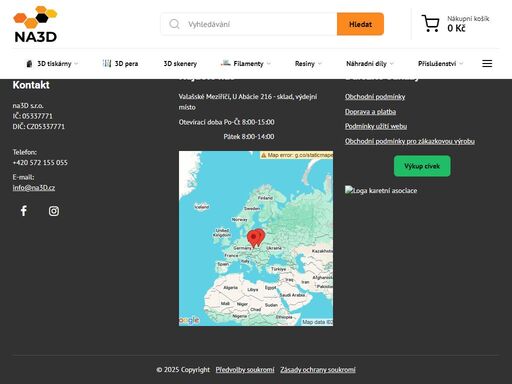Viewport: 512px width, 384px height.
Task: Expand the Příslušenství dropdown arrow
Action: coord(461,64)
